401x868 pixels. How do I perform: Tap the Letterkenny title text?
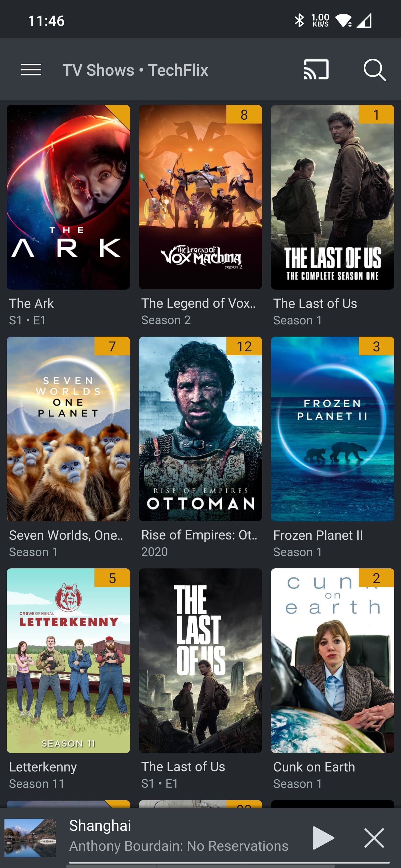43,767
